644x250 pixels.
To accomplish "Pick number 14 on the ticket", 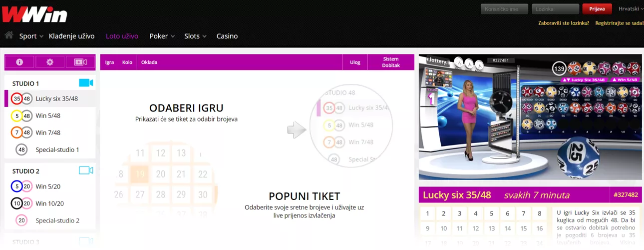I will tap(507, 228).
